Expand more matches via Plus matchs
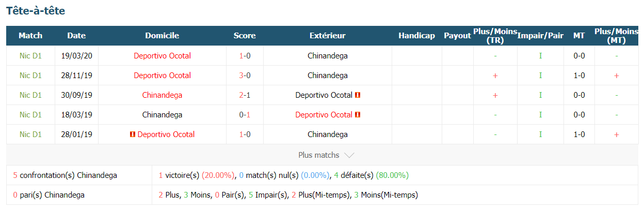The width and height of the screenshot is (644, 210). click(326, 155)
